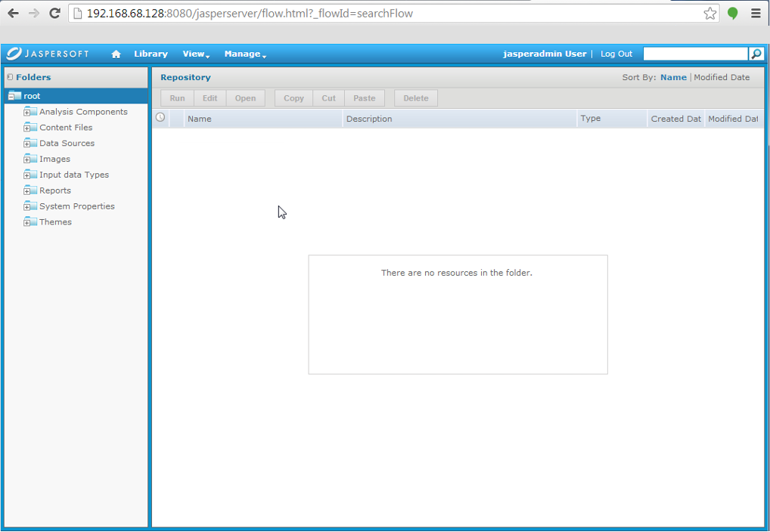Click the browser forward arrow
Image resolution: width=770 pixels, height=532 pixels.
click(x=34, y=14)
